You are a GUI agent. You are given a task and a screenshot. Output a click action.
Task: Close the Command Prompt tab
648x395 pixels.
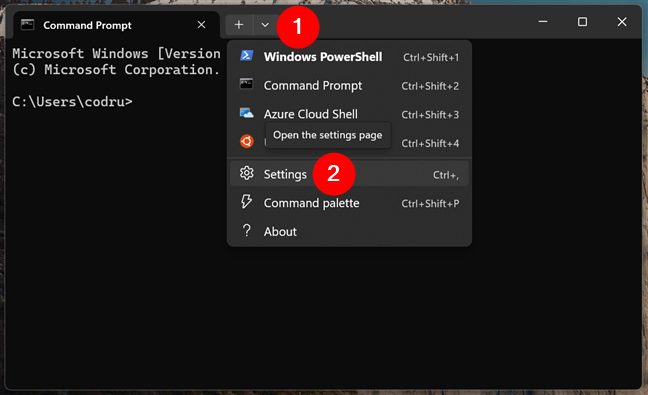(x=201, y=25)
